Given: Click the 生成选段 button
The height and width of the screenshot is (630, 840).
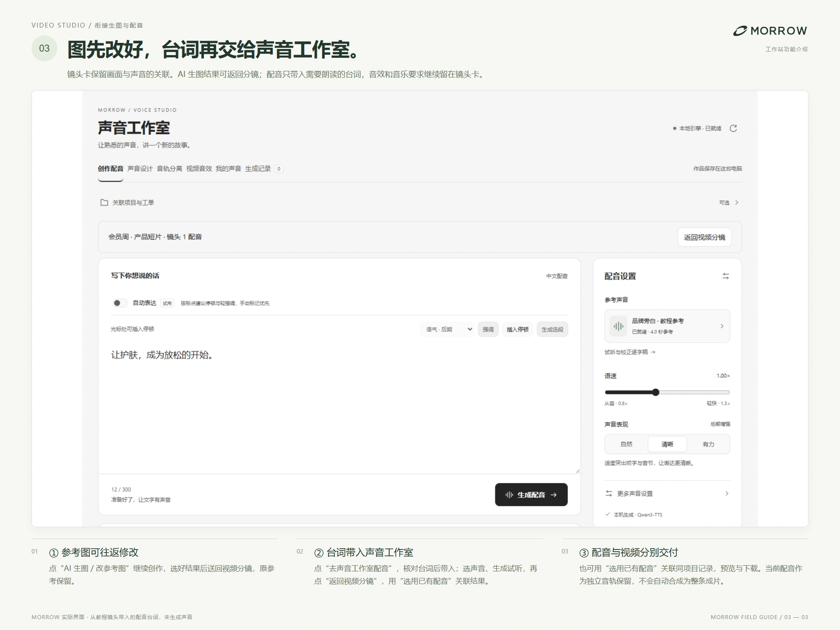Looking at the screenshot, I should [x=553, y=329].
